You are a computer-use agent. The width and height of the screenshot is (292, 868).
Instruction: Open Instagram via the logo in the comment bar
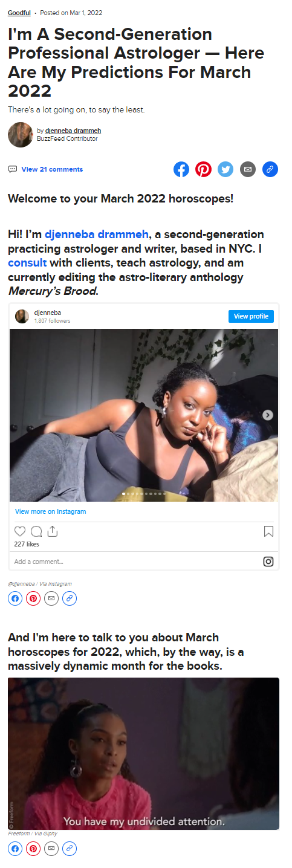click(268, 562)
